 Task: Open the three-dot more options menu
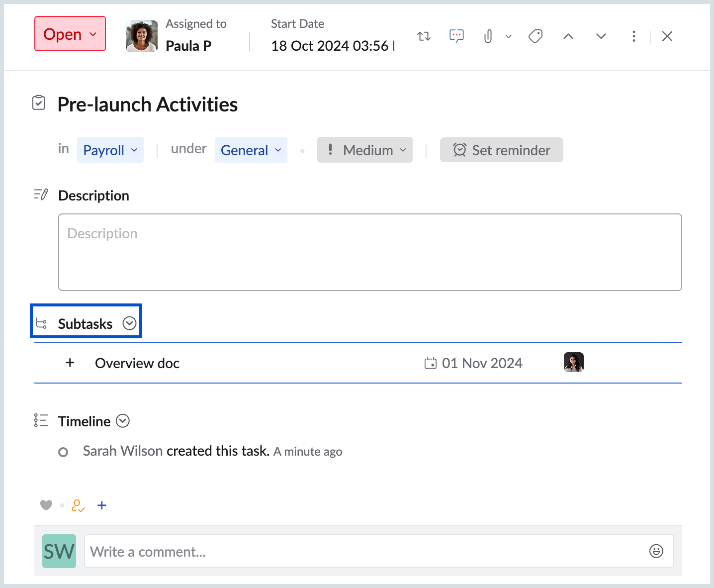click(x=633, y=36)
